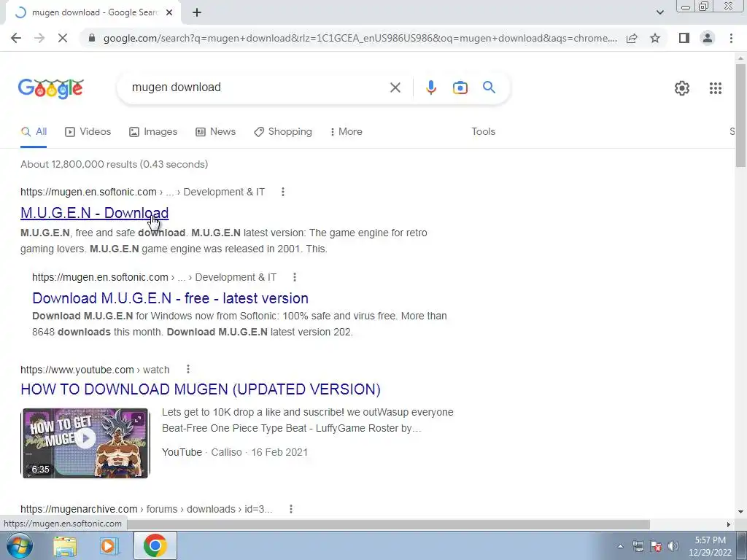Click the 'About 12,800,000 results' text
Image resolution: width=747 pixels, height=560 pixels.
pos(115,164)
